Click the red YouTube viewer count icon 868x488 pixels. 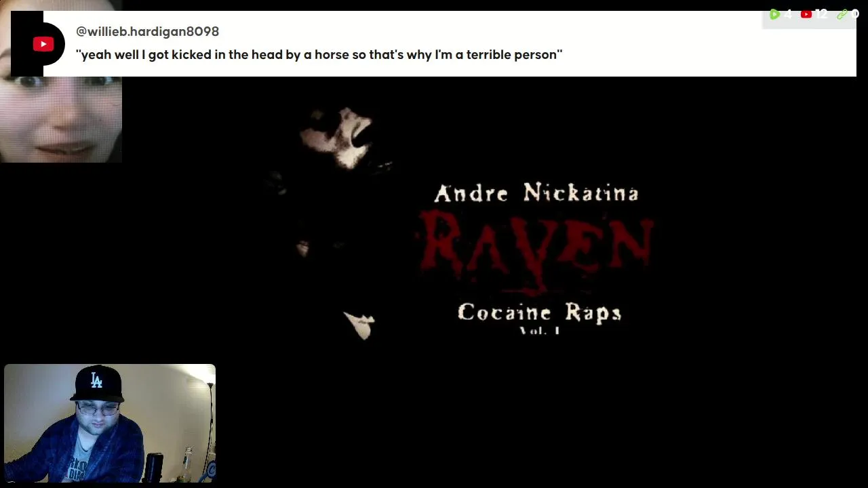806,14
